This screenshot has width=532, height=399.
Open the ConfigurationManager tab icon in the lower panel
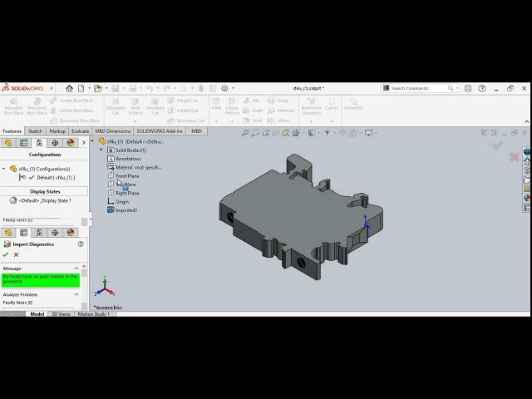click(x=39, y=233)
